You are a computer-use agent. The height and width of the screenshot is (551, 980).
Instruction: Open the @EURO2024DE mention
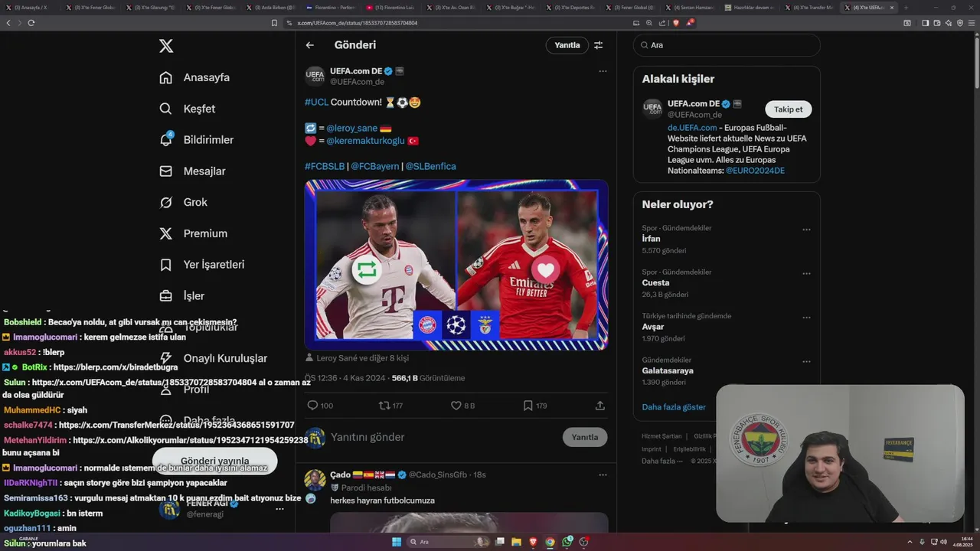point(755,171)
